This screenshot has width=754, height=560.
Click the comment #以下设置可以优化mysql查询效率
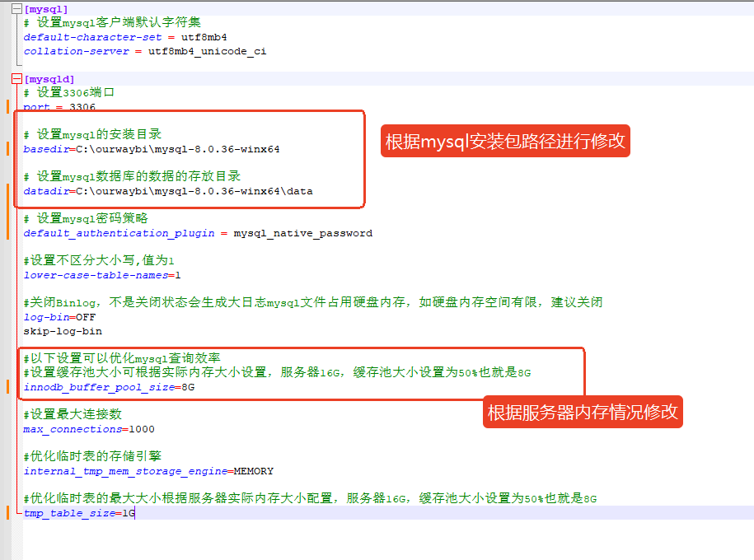(122, 358)
